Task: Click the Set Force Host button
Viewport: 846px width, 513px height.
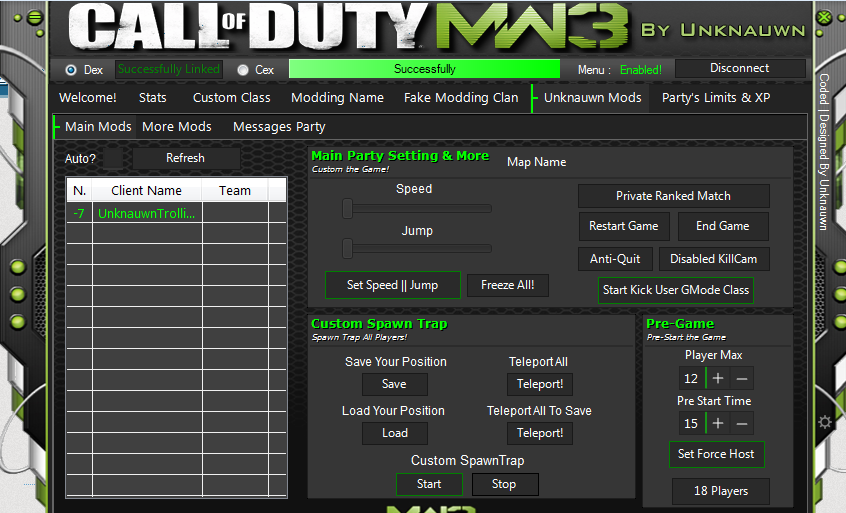Action: [x=717, y=454]
